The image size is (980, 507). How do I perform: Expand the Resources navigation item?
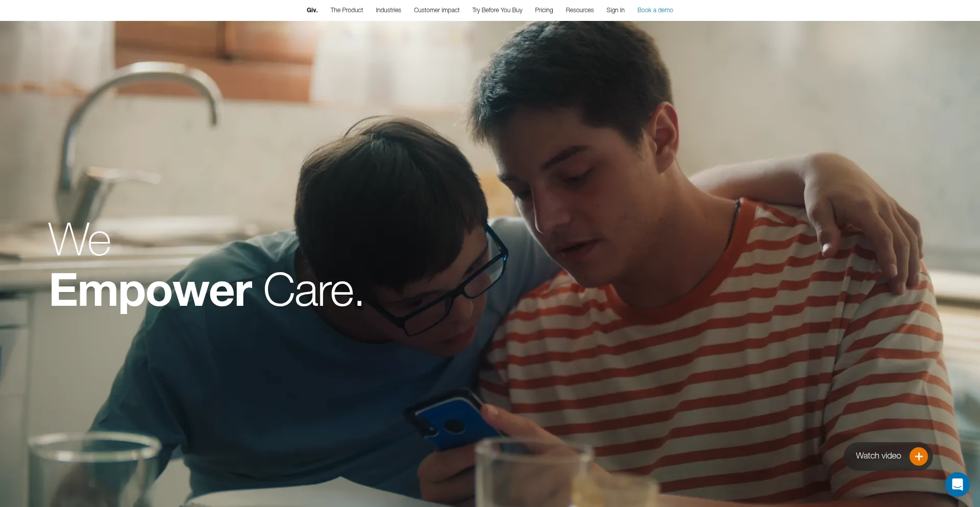[x=580, y=10]
